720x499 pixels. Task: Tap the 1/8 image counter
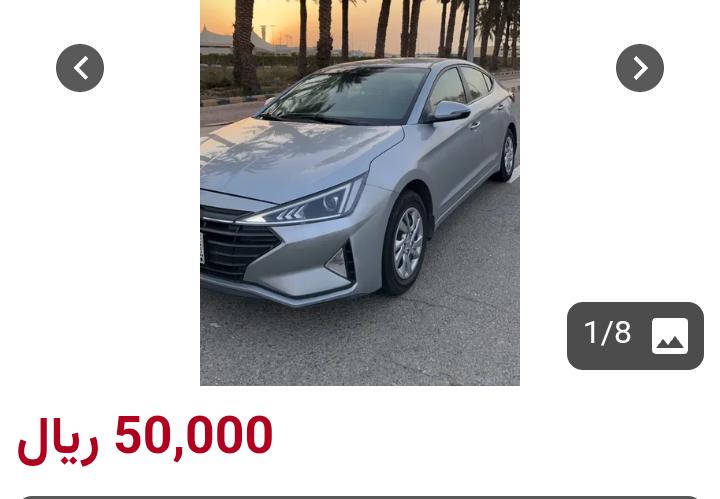coord(608,332)
